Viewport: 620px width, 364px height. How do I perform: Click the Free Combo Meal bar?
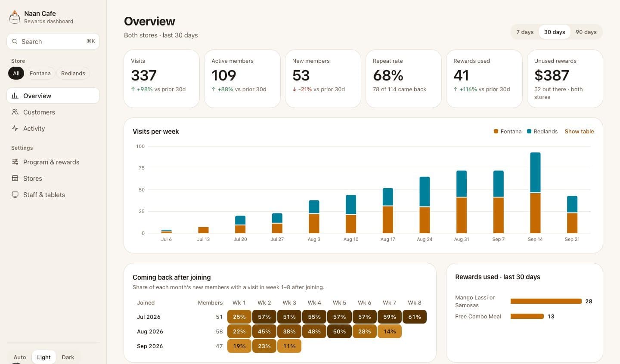click(527, 316)
